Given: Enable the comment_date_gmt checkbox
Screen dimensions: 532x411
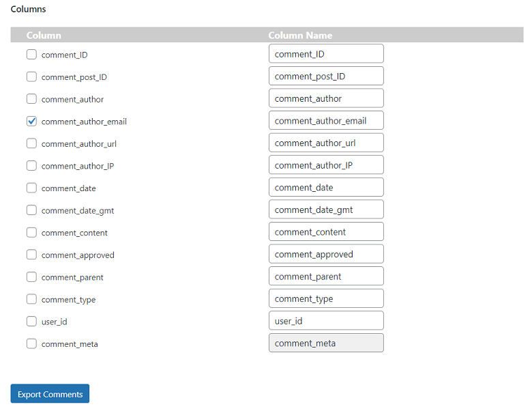Looking at the screenshot, I should (31, 210).
